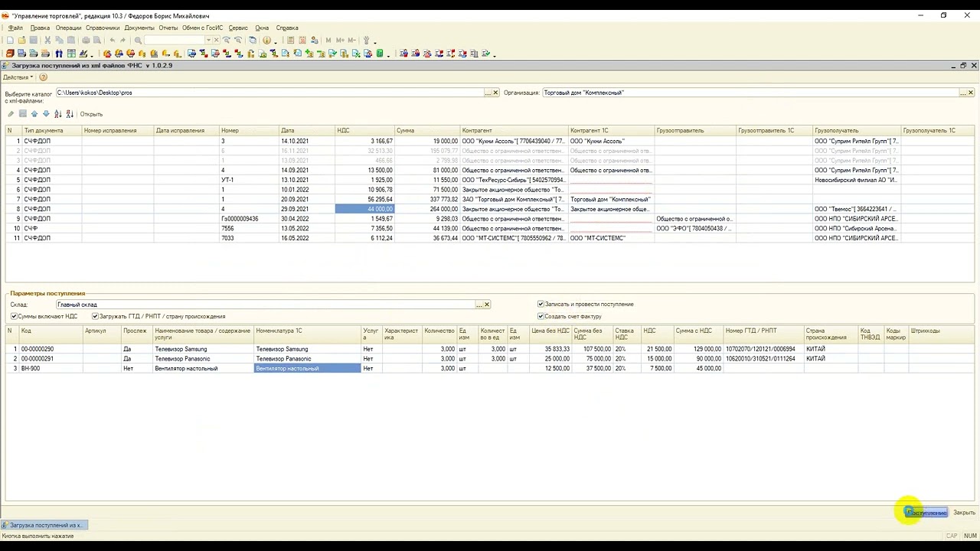
Task: Clear the Организация field with X icon
Action: coord(971,93)
